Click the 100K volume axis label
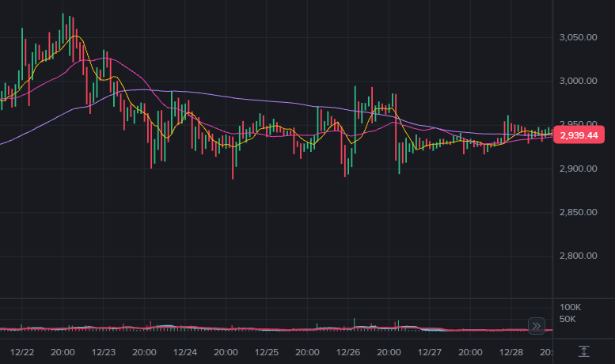 (x=570, y=306)
